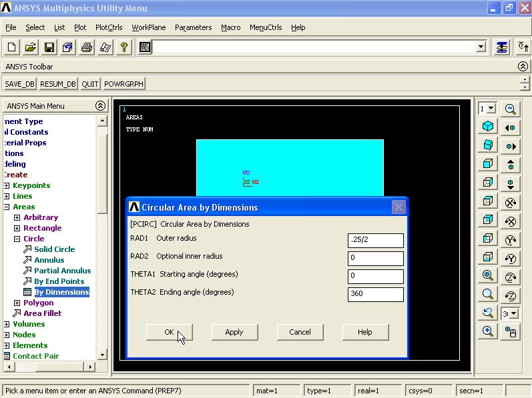Click the New Analysis toolbar icon

coord(11,47)
